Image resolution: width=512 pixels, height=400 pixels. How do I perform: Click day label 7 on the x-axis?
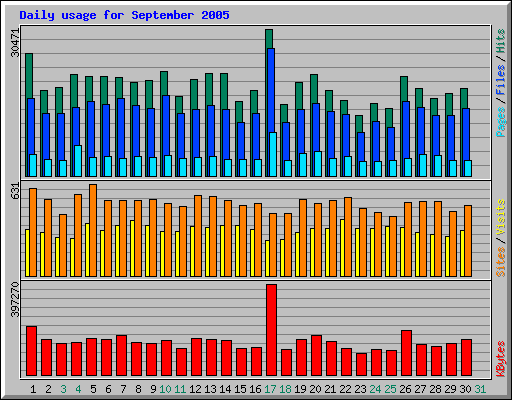tap(123, 389)
